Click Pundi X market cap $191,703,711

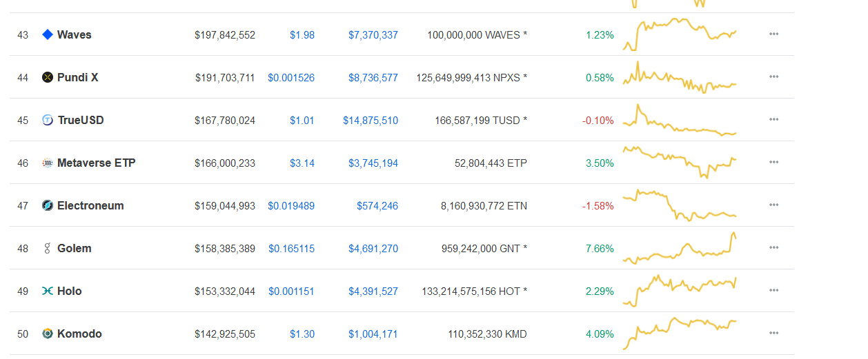(225, 77)
